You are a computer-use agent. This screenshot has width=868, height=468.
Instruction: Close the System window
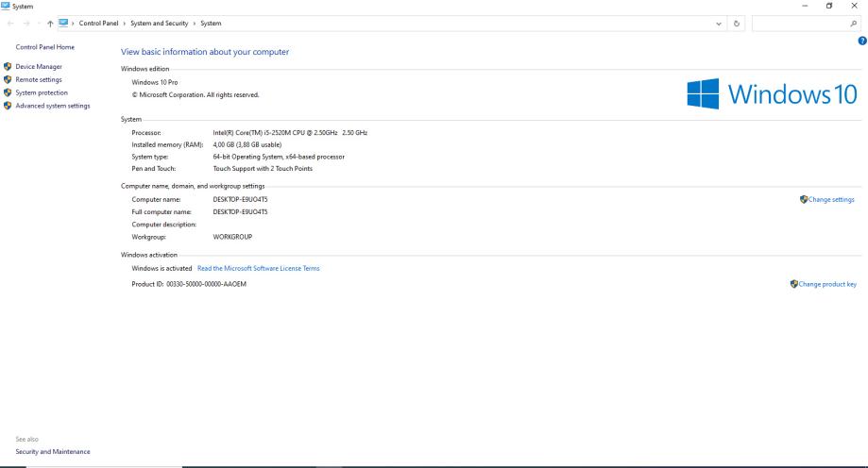(x=854, y=6)
